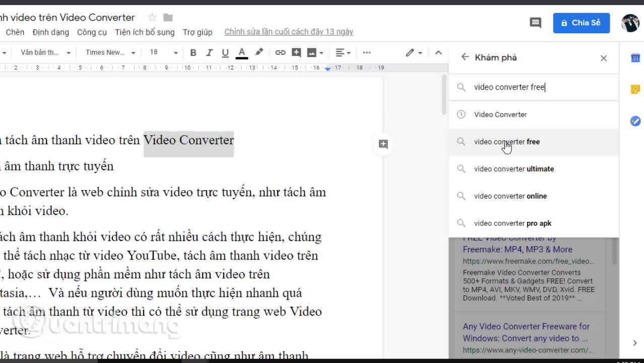Go back in Khám phá panel
The height and width of the screenshot is (363, 644).
click(x=465, y=57)
